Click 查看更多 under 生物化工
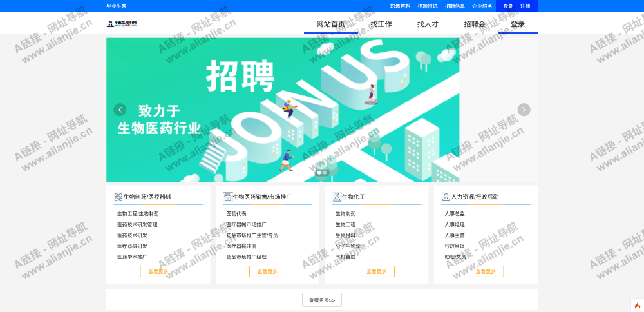Image resolution: width=644 pixels, height=312 pixels. (377, 271)
